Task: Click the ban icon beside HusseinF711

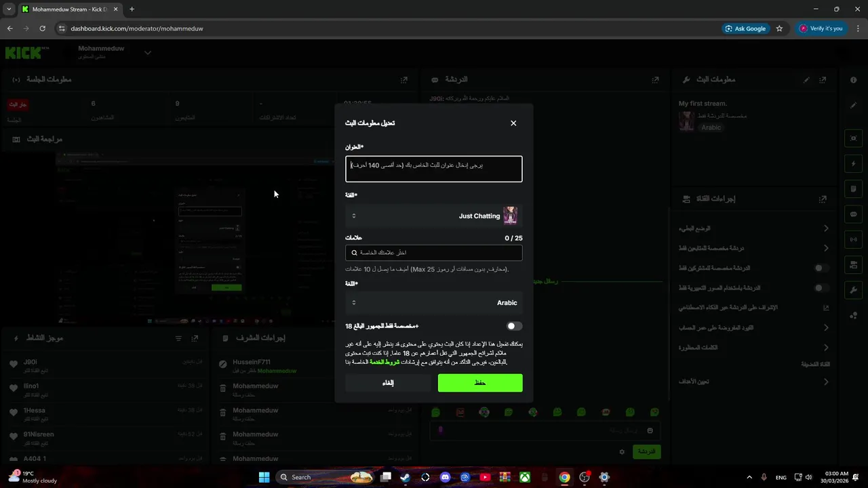Action: (x=222, y=365)
